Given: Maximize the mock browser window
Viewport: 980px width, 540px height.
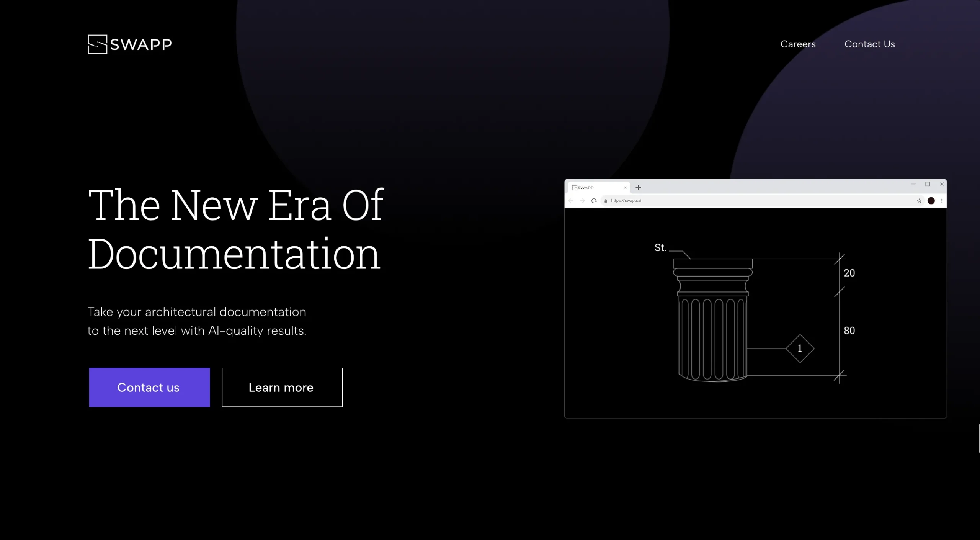Looking at the screenshot, I should (x=928, y=184).
